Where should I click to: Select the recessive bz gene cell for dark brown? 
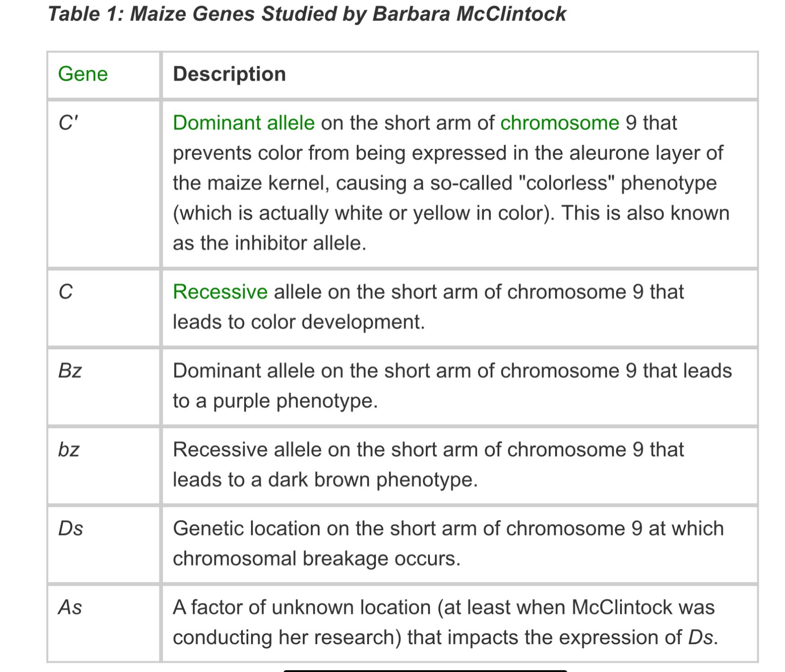(x=69, y=450)
